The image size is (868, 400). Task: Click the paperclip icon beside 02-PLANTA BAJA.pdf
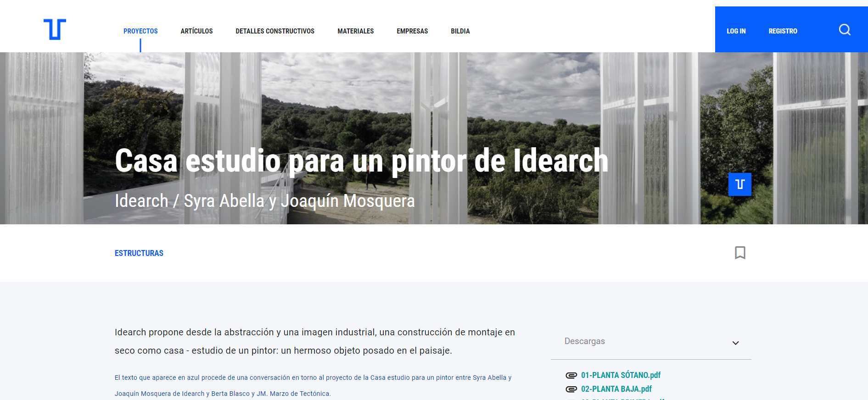tap(571, 389)
